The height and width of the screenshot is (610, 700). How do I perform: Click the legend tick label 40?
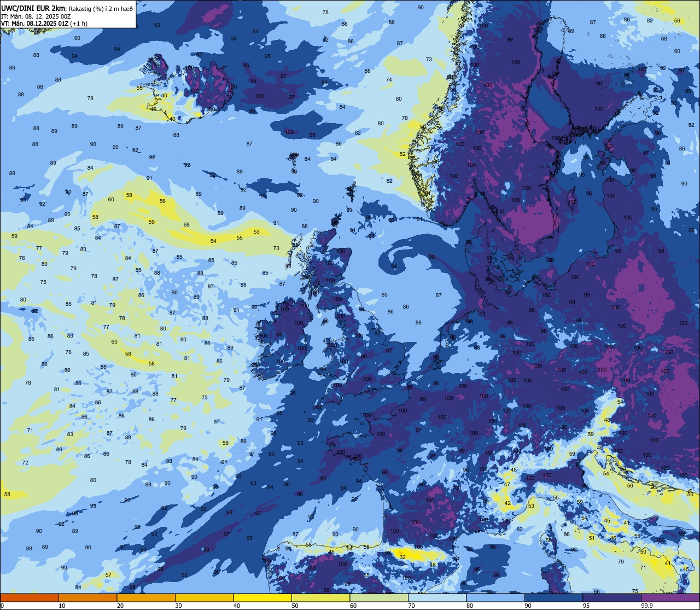point(237,606)
